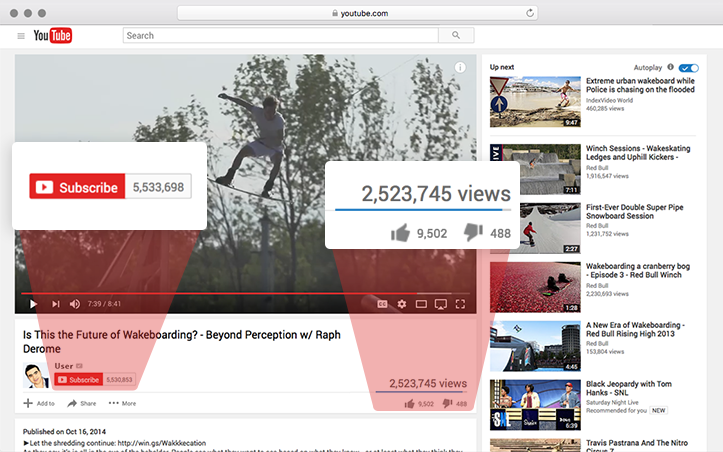Toggle the Autoplay switch

point(689,68)
